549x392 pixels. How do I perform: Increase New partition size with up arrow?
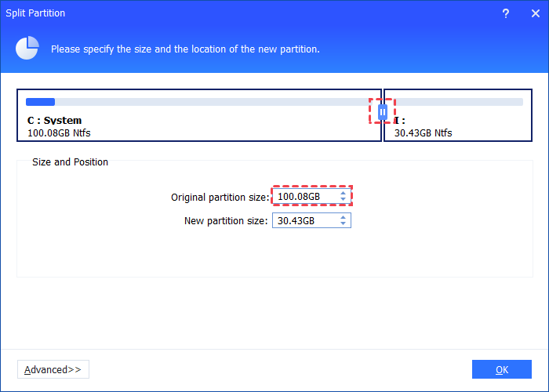click(344, 217)
